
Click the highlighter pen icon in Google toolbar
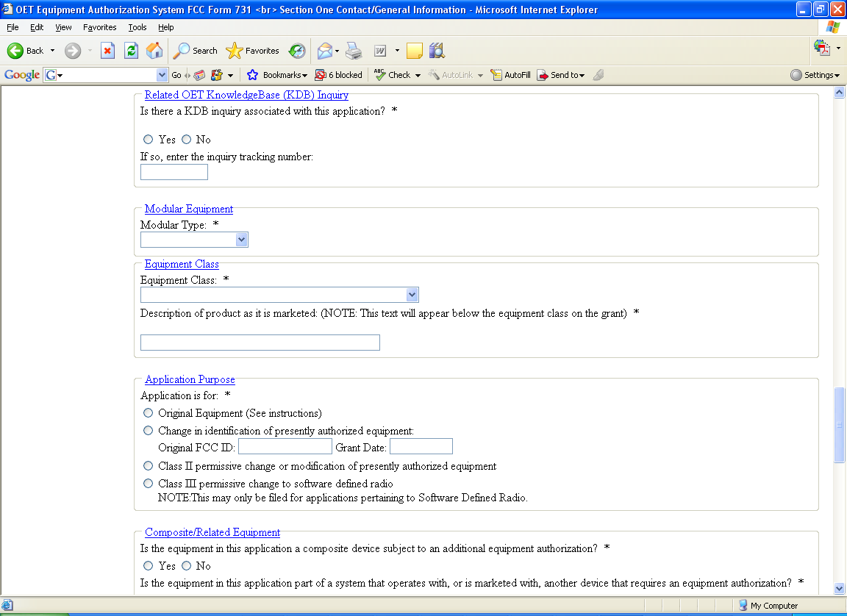[x=598, y=75]
